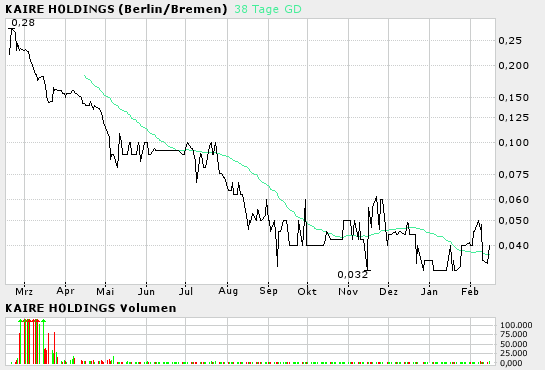Click the 'Dez' month label
Image resolution: width=545 pixels, height=370 pixels.
pyautogui.click(x=388, y=291)
